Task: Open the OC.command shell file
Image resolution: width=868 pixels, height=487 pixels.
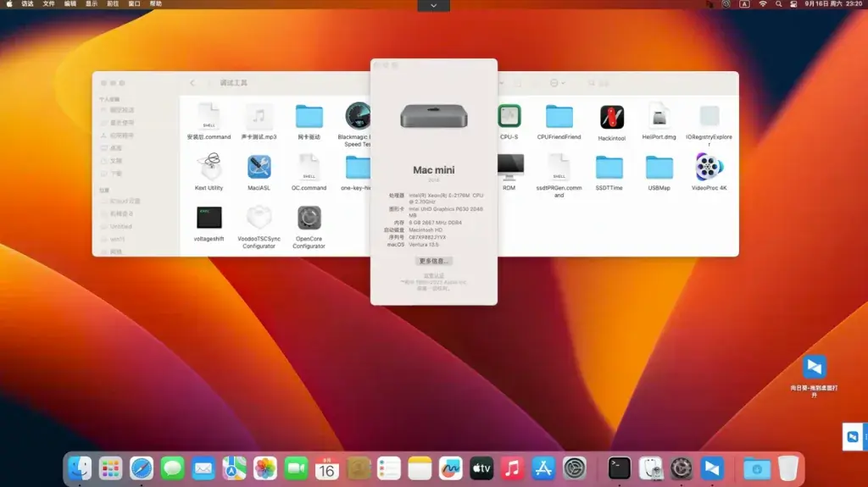Action: coord(309,167)
